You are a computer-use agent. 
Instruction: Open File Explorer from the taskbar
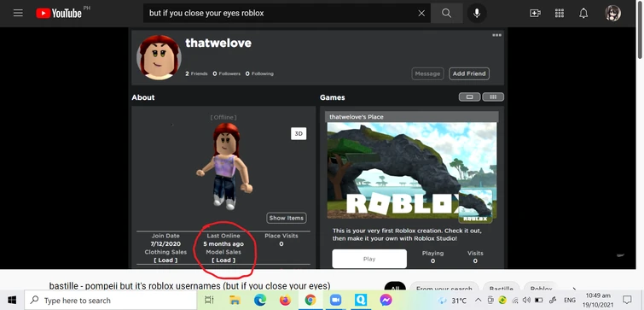click(235, 300)
